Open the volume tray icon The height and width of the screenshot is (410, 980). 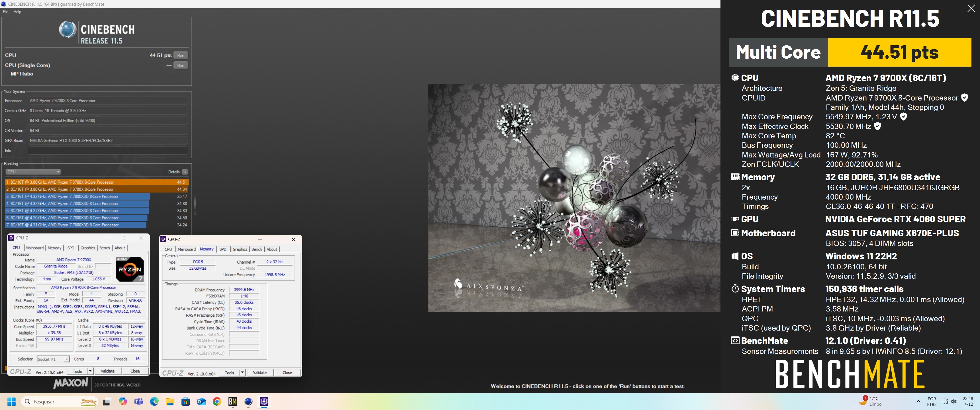954,402
